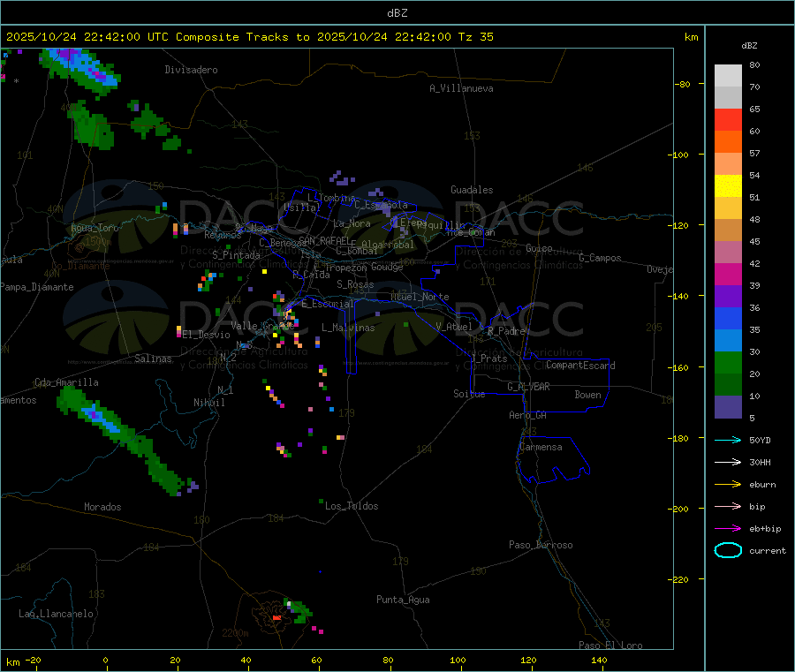Click the 'Salinas' map label
This screenshot has height=672, width=795.
click(153, 359)
